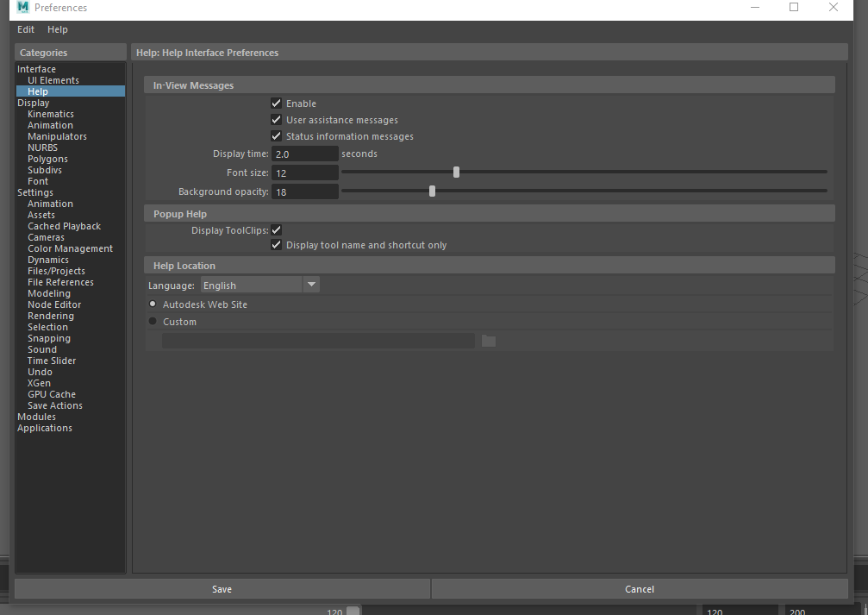This screenshot has width=868, height=615.
Task: Toggle Status information messages off
Action: [276, 136]
